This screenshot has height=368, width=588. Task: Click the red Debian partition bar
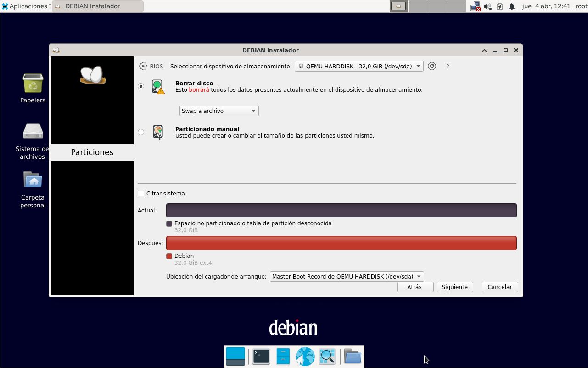click(x=341, y=243)
